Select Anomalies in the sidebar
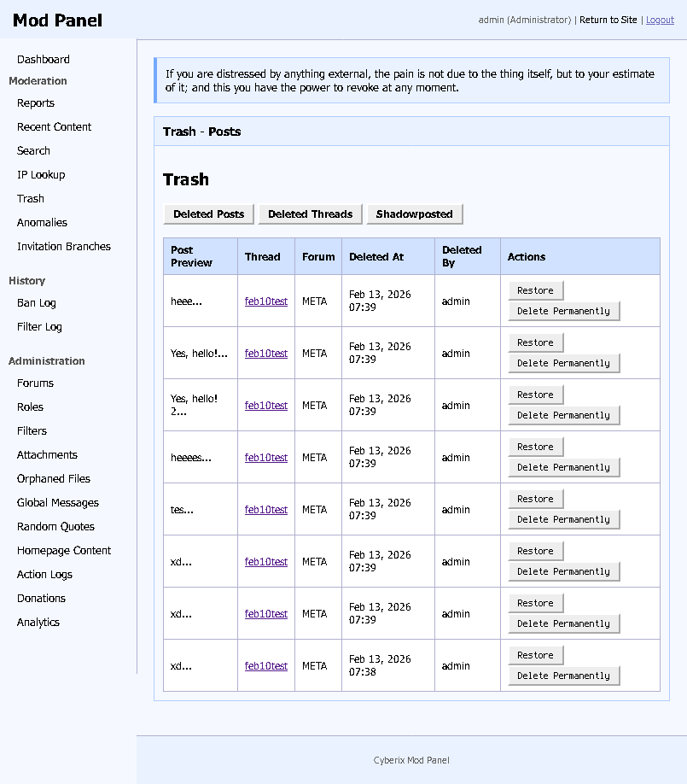This screenshot has height=784, width=687. 42,223
